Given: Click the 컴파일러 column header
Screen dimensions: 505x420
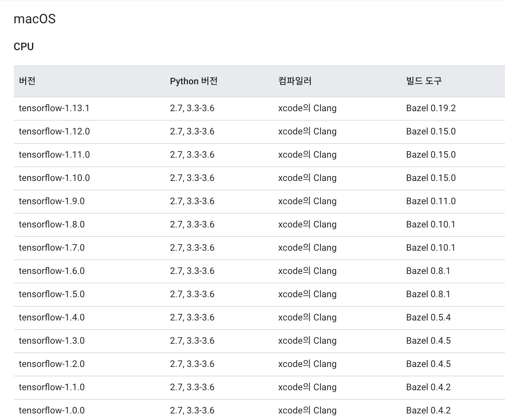Looking at the screenshot, I should click(295, 81).
